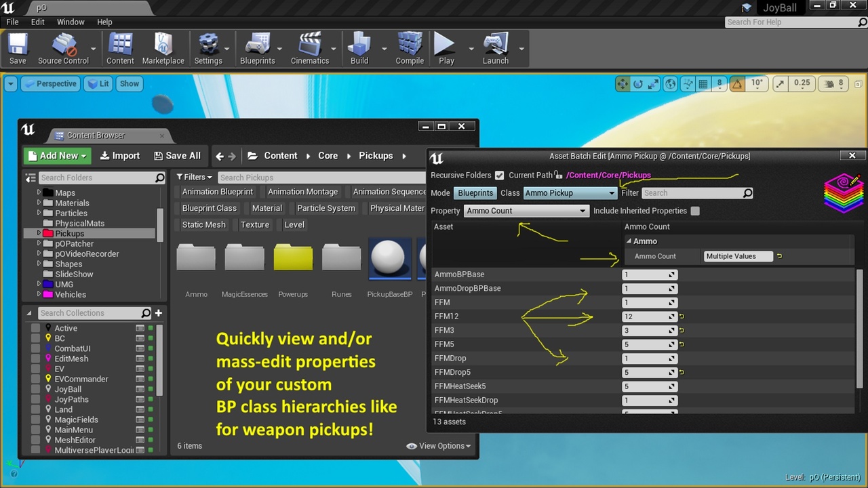
Task: Open the Play options dropdown arrow
Action: pos(471,49)
